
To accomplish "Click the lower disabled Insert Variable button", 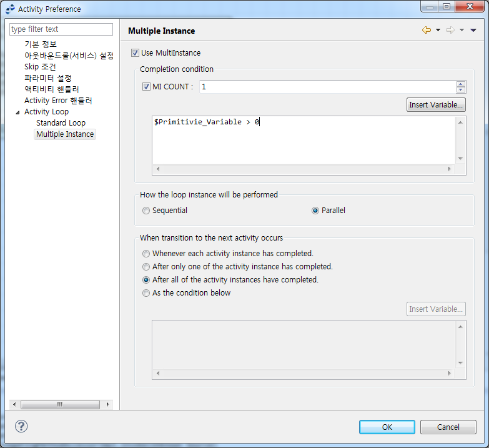I will click(436, 309).
